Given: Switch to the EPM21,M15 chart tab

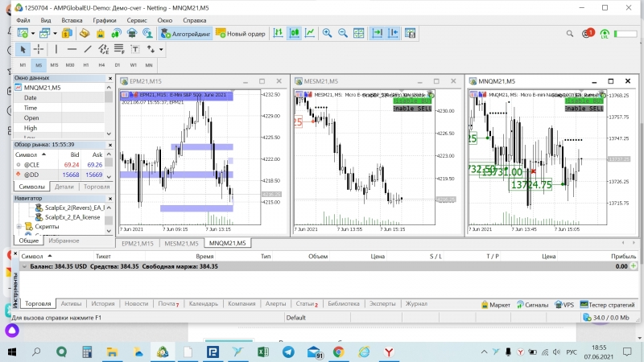Looking at the screenshot, I should pyautogui.click(x=138, y=243).
